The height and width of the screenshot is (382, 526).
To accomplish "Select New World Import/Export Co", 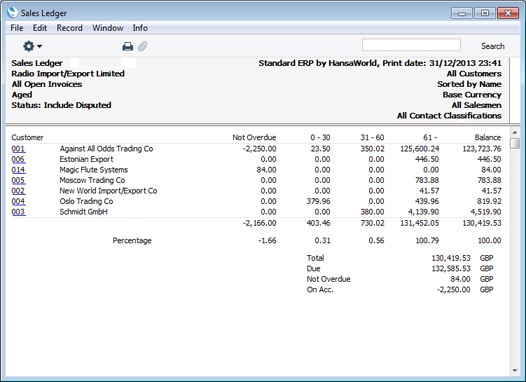I will click(108, 190).
